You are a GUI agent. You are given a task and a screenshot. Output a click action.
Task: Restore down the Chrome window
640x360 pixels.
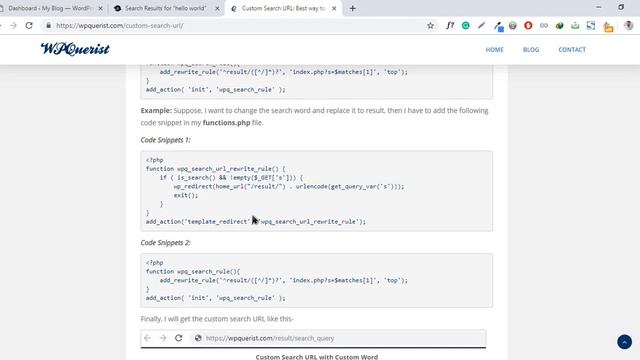[621, 7]
